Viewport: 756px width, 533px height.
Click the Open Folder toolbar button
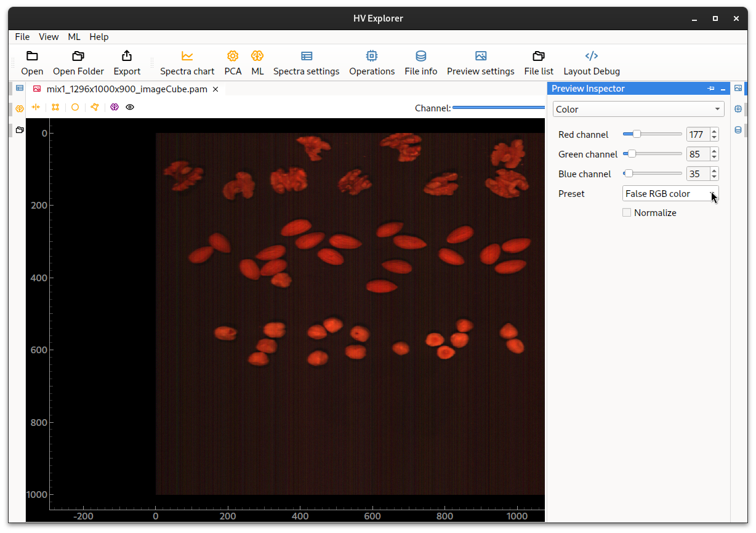click(x=78, y=63)
